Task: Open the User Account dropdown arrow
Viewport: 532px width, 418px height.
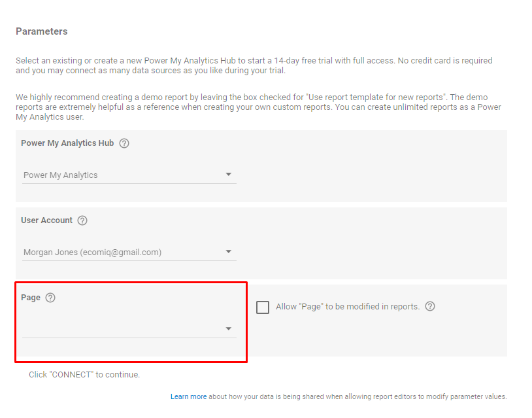Action: (229, 252)
